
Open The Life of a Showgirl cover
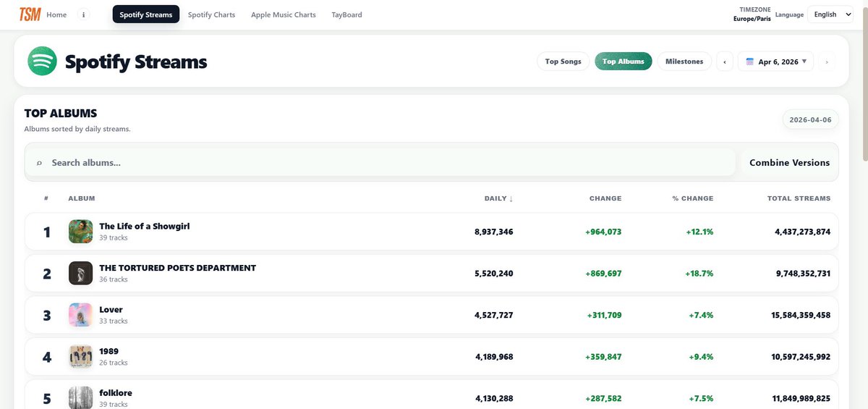80,232
